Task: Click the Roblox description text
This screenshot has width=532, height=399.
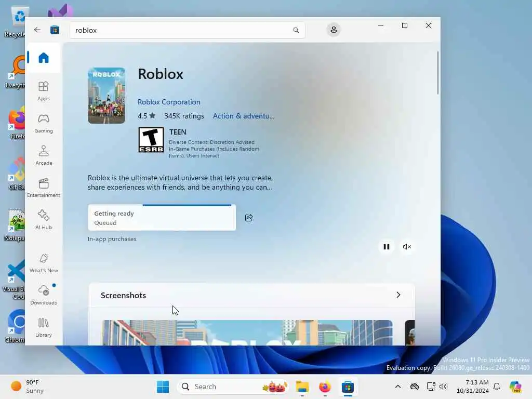Action: pyautogui.click(x=180, y=182)
